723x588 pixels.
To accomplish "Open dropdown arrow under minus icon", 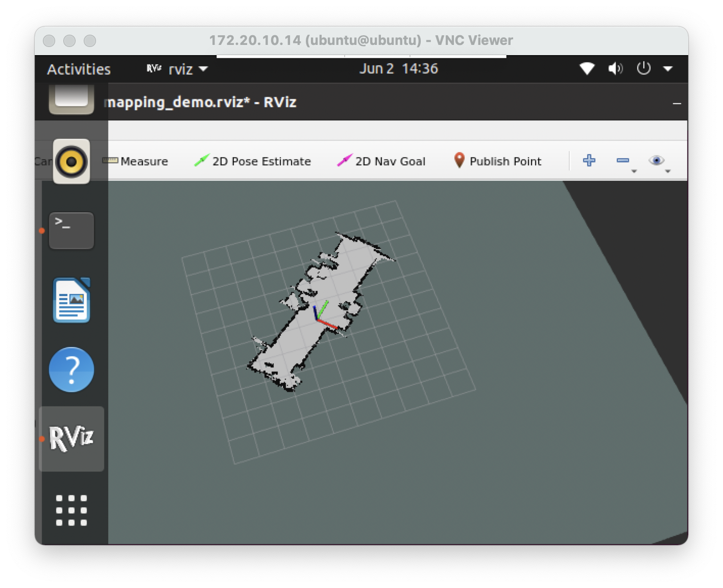I will (x=634, y=171).
